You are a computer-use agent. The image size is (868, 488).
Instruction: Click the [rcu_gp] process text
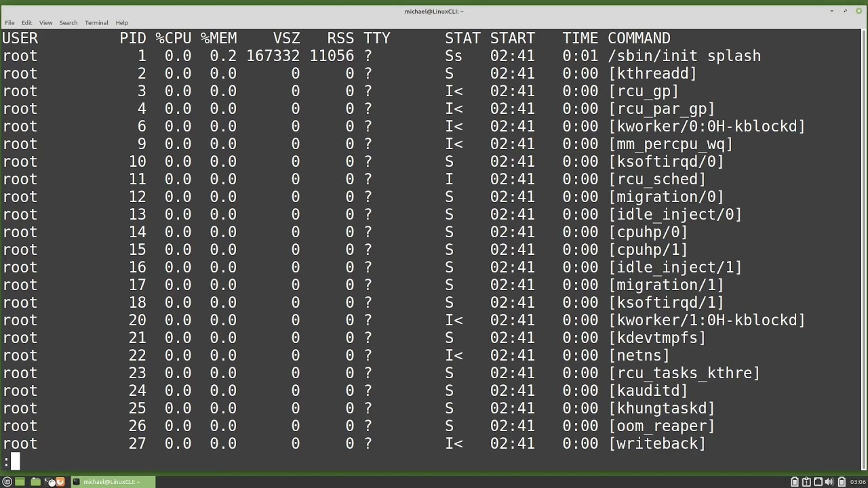click(644, 91)
